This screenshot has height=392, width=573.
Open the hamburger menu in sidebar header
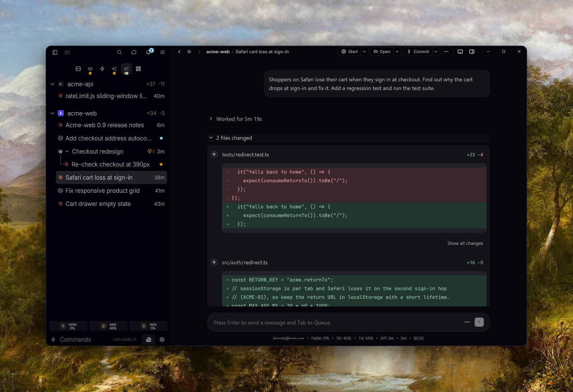coord(162,52)
